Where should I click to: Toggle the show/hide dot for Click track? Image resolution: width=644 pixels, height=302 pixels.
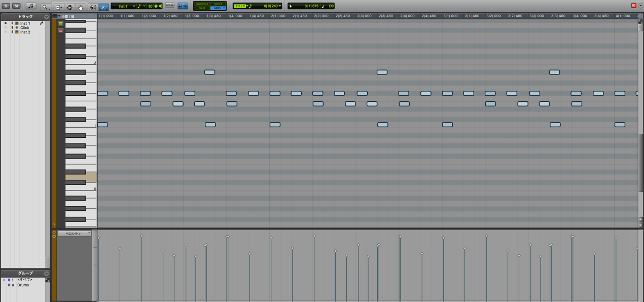tap(6, 28)
